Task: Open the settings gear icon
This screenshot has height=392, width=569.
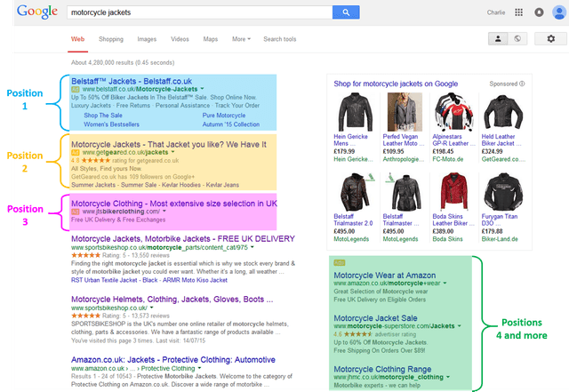Action: point(551,38)
